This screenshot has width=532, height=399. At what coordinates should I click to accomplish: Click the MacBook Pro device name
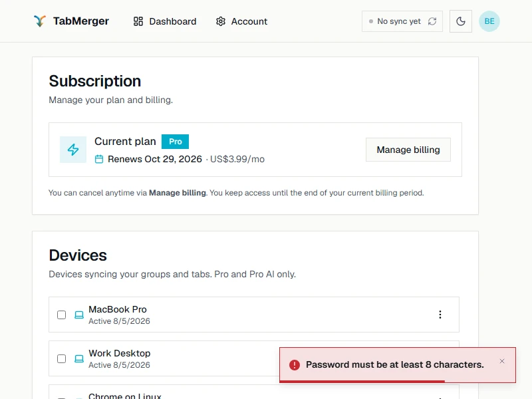[x=118, y=309]
